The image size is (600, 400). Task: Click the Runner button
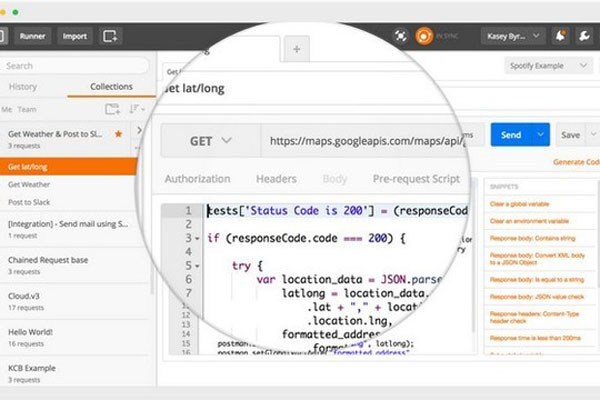[32, 36]
